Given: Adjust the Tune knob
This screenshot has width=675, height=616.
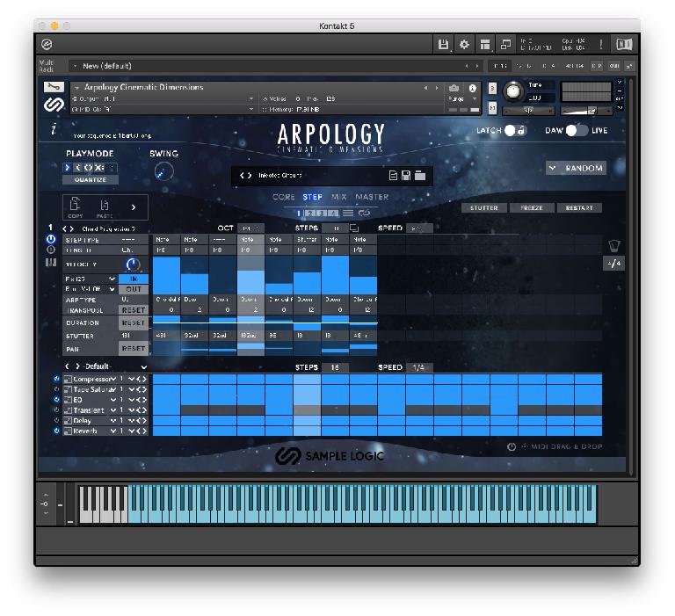Looking at the screenshot, I should point(512,91).
